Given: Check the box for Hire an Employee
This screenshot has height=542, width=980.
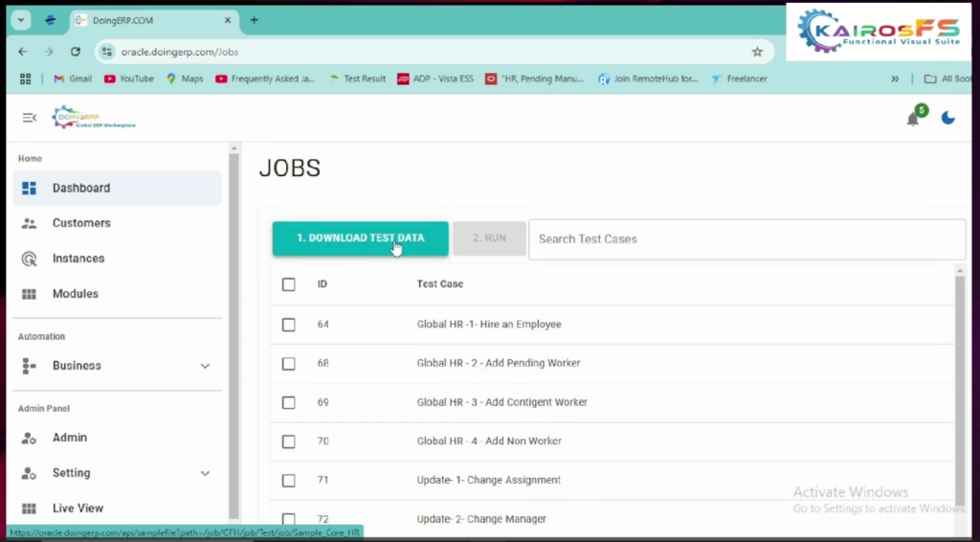Looking at the screenshot, I should coord(289,325).
